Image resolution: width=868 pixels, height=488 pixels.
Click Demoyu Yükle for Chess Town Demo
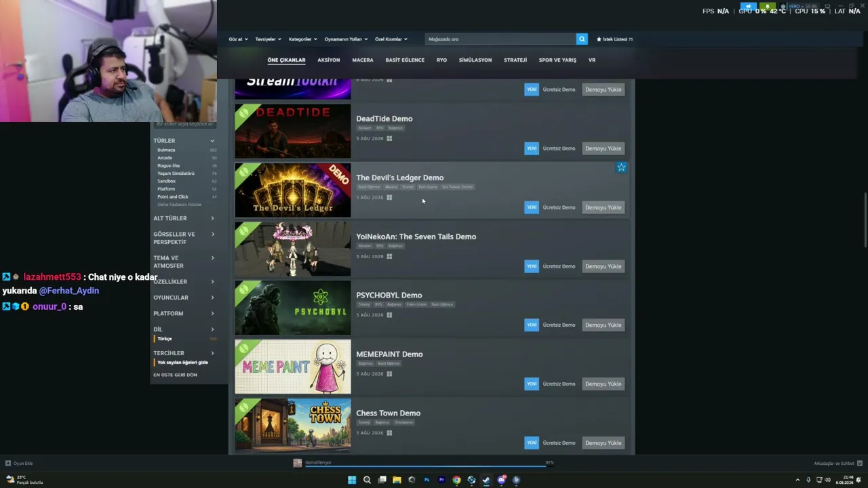(604, 443)
